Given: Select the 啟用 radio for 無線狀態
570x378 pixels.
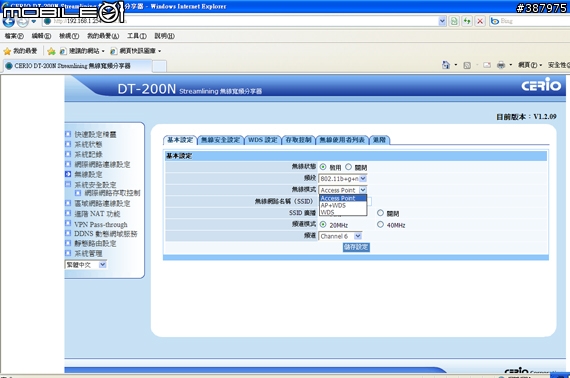Looking at the screenshot, I should (x=323, y=167).
